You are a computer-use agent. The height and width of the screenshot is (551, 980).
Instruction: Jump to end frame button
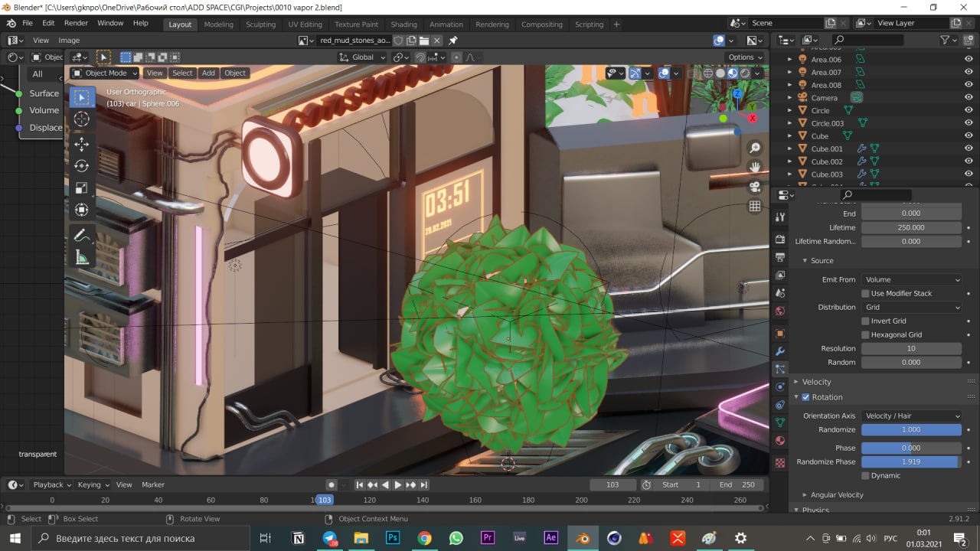(423, 484)
